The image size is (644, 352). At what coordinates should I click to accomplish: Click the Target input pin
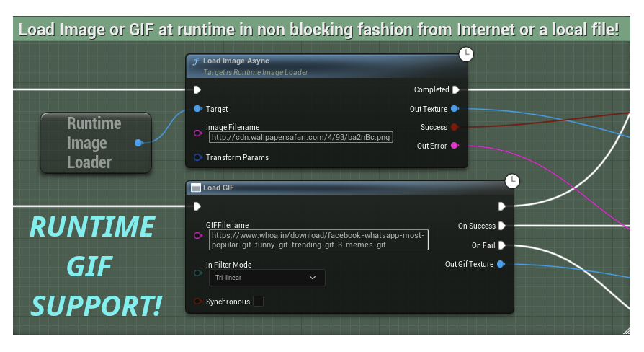(x=198, y=109)
